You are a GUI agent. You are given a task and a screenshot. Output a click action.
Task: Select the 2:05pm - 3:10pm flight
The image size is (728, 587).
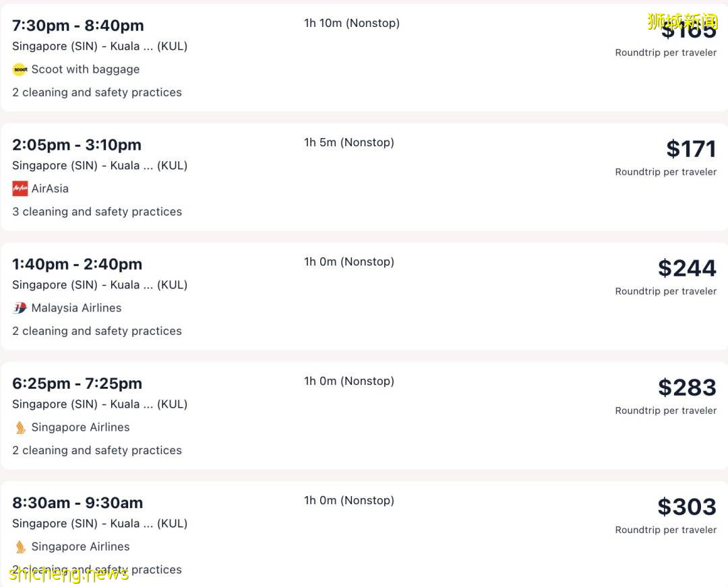77,145
